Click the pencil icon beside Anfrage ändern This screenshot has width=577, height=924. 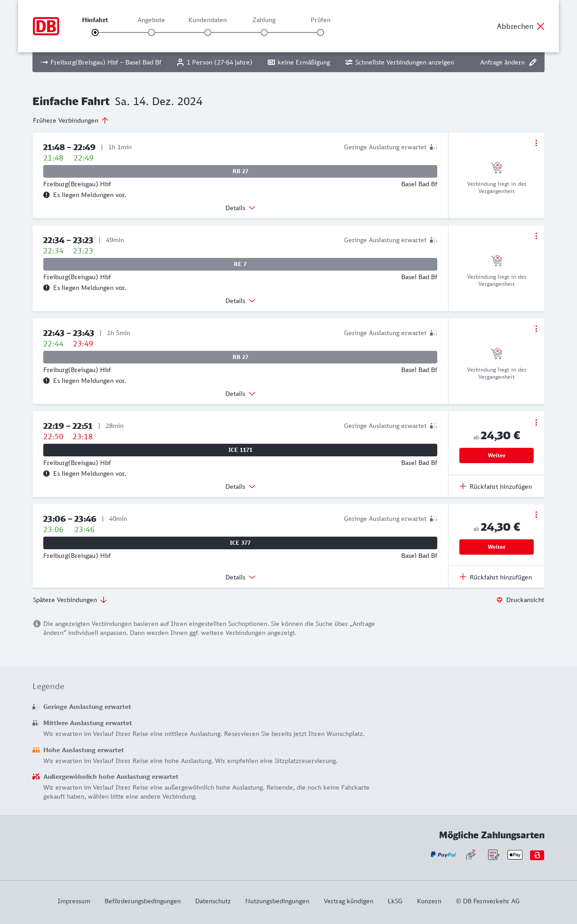pos(533,62)
